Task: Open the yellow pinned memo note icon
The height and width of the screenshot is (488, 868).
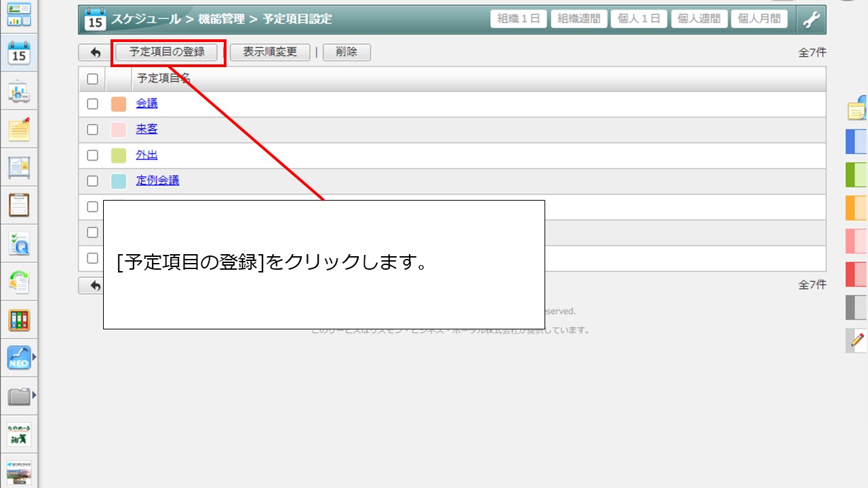Action: point(19,129)
